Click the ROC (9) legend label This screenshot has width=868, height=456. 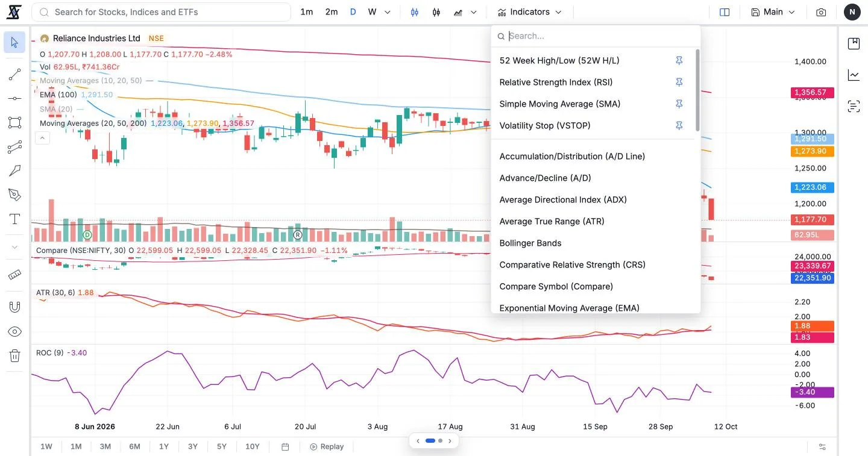coord(49,352)
